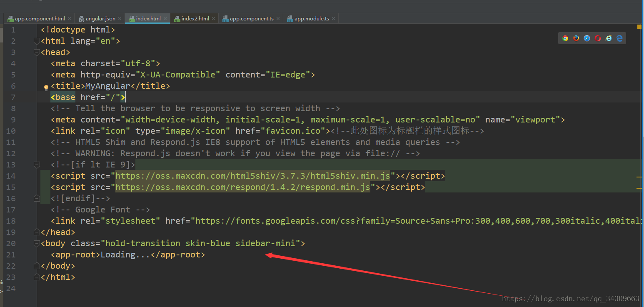Collapse the head tag fold on line 3
Viewport: 644px width, 307px height.
tap(37, 52)
